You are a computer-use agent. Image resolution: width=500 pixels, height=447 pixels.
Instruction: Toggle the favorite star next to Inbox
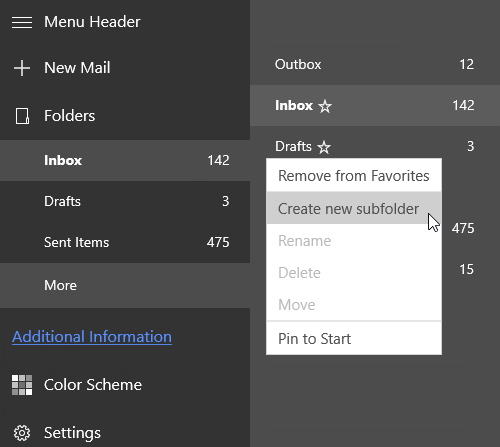click(325, 107)
